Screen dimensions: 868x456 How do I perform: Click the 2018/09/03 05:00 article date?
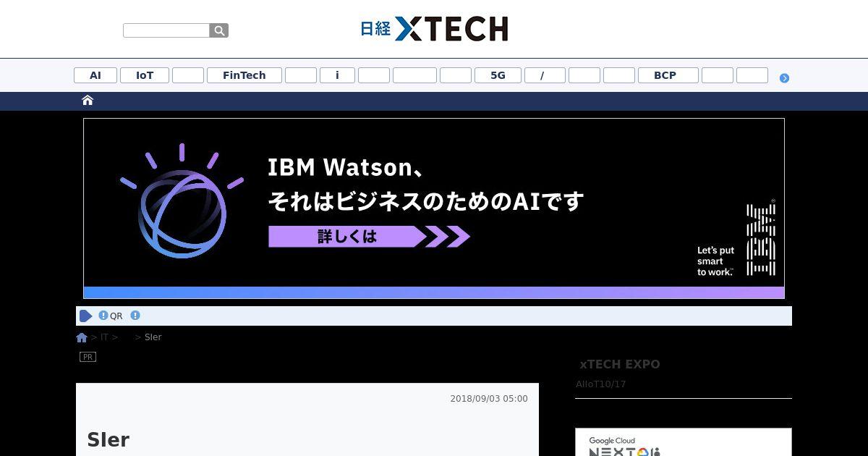click(x=489, y=399)
